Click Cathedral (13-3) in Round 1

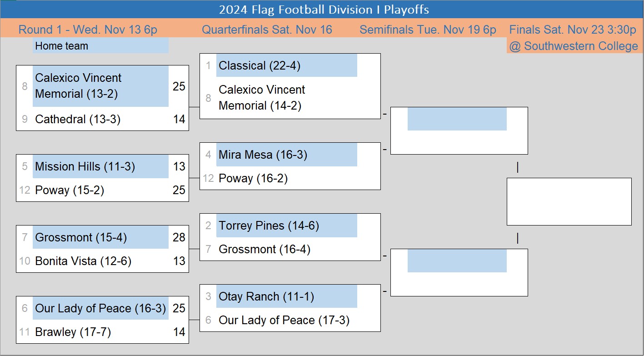78,120
